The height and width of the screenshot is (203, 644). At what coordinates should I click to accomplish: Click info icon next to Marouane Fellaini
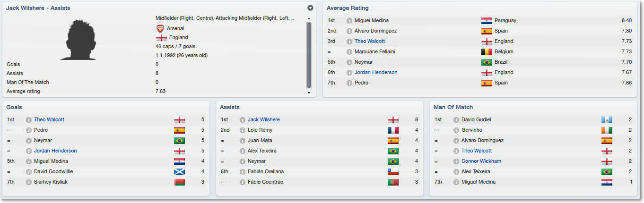349,52
